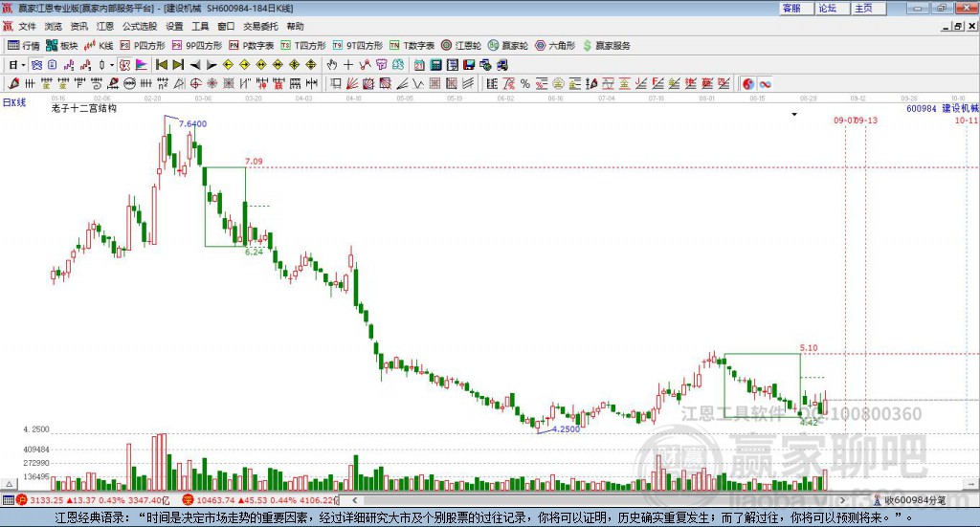This screenshot has height=527, width=980.
Task: Step chart right with black right arrow
Action: coord(212,65)
